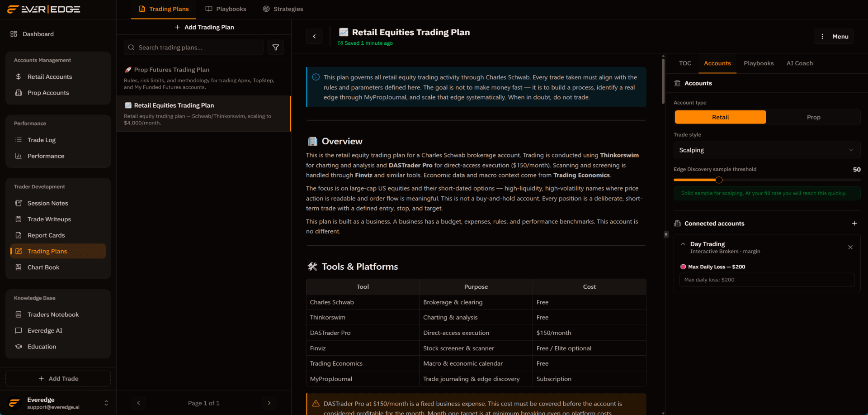The image size is (868, 415).
Task: Click the Report Cards document icon
Action: click(x=19, y=235)
